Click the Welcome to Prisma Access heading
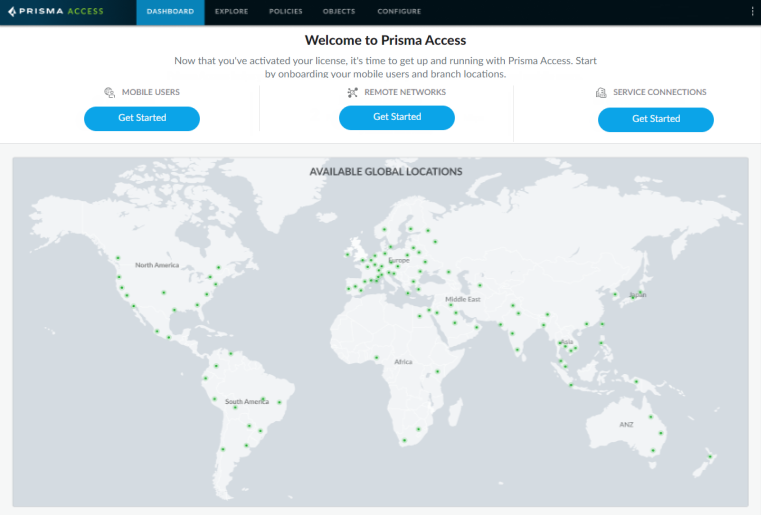The image size is (761, 515). pyautogui.click(x=385, y=40)
